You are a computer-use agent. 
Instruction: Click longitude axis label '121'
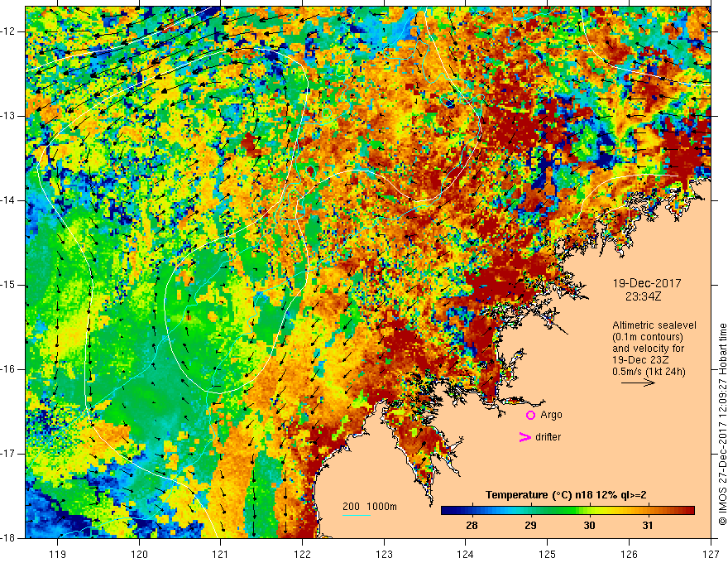(x=221, y=554)
